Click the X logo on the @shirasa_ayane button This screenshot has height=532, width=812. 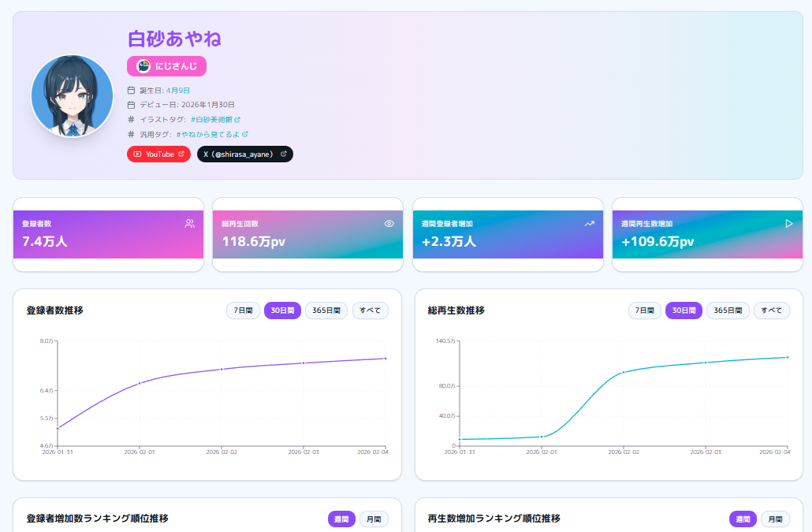tap(205, 154)
